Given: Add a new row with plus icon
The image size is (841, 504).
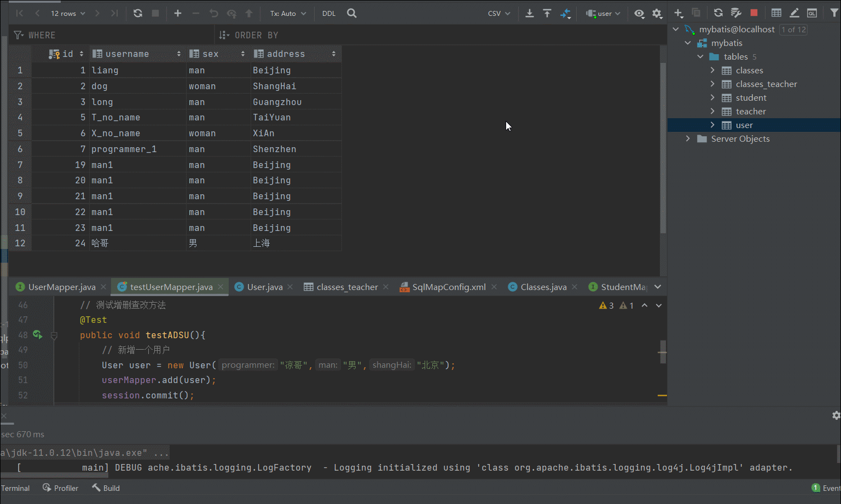Looking at the screenshot, I should [178, 13].
